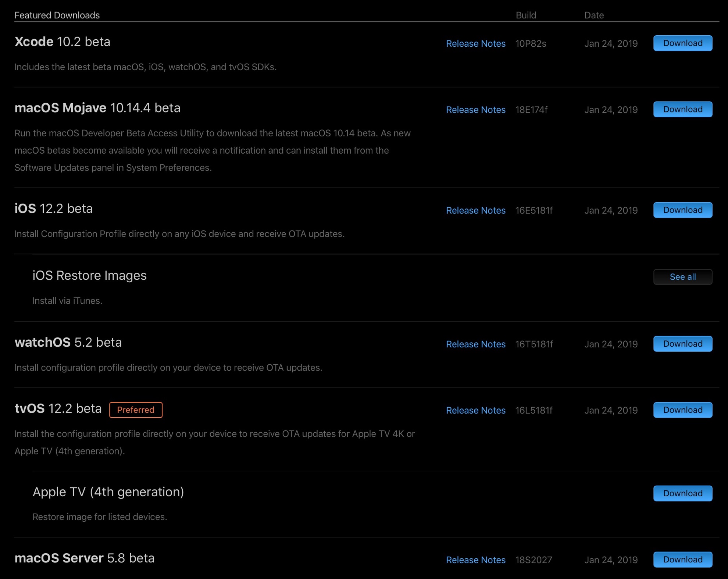Download tvOS 12.2 beta profile

[x=683, y=410]
